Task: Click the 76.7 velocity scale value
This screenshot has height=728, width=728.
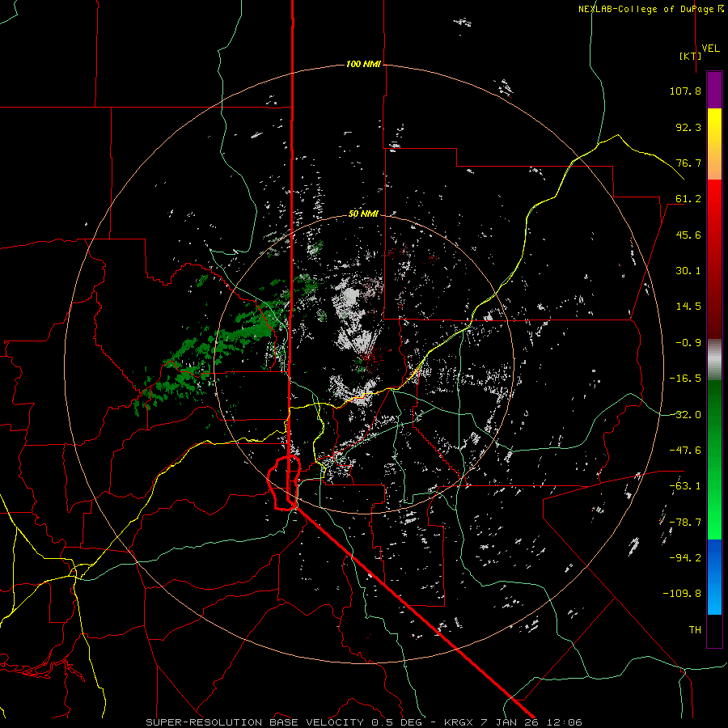Action: [x=688, y=163]
